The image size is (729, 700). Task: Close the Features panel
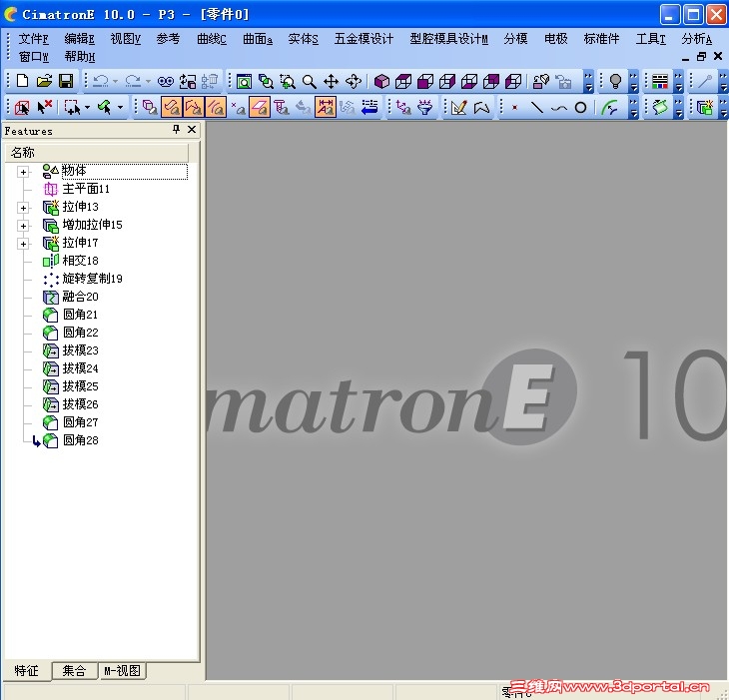tap(192, 129)
